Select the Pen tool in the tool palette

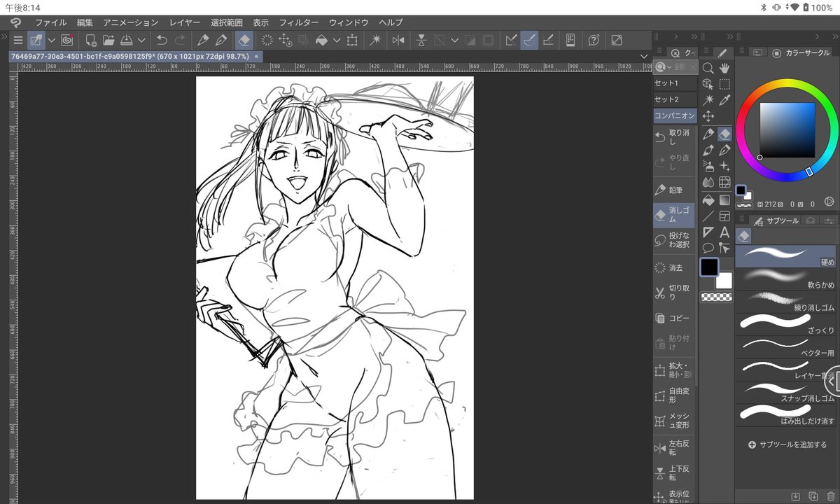coord(708,133)
